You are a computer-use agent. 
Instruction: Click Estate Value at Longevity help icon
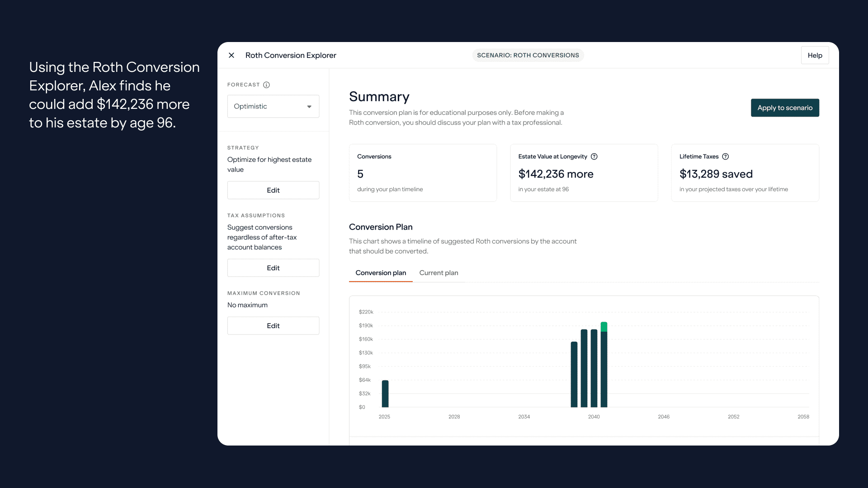(594, 157)
